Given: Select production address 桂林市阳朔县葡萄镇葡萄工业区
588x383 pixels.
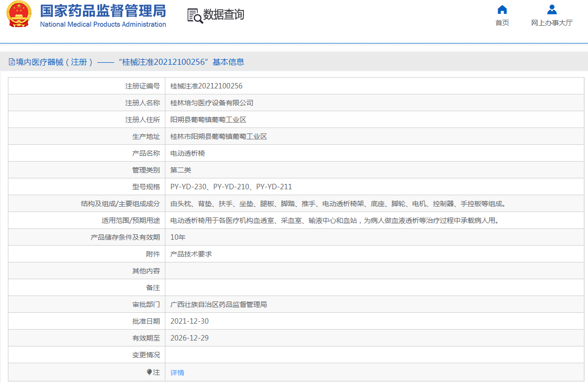Looking at the screenshot, I should coord(219,137).
